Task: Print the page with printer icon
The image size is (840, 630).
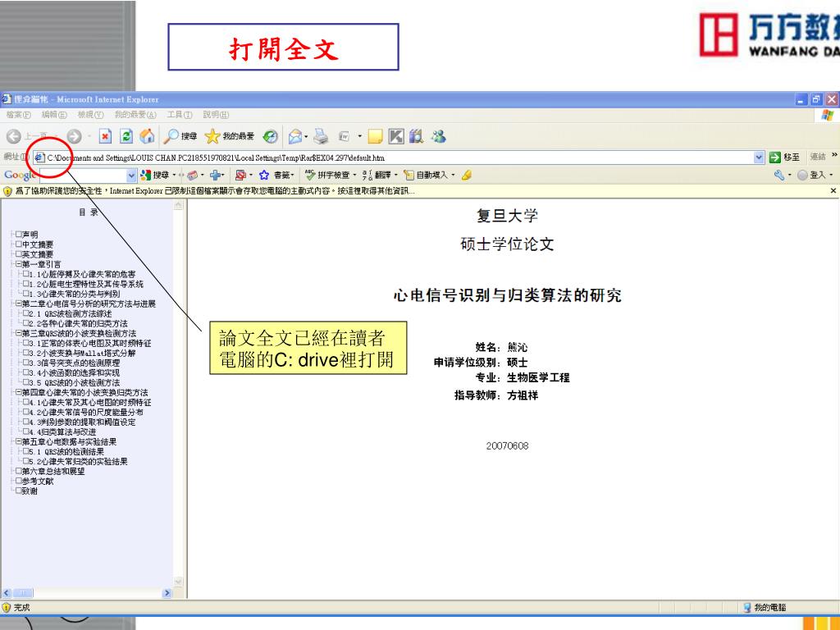Action: [x=321, y=137]
